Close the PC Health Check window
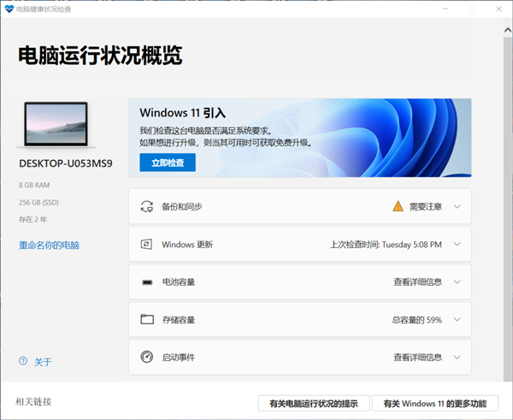Viewport: 513px width, 420px height. 499,9
